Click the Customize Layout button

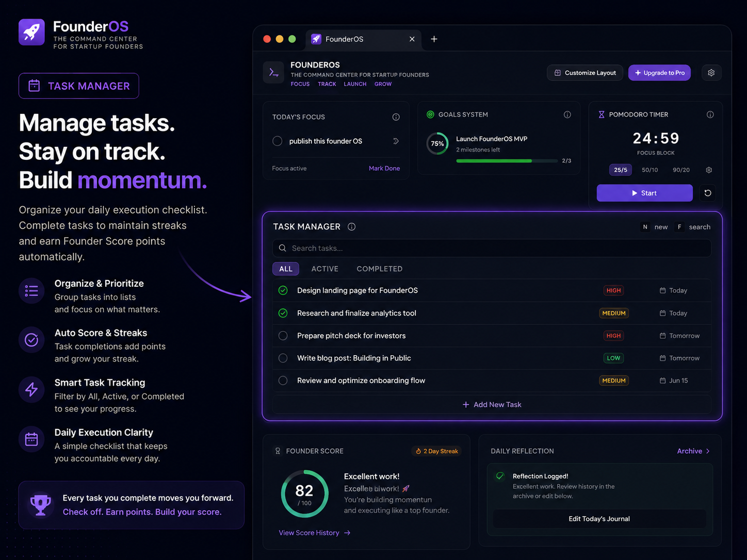(585, 73)
